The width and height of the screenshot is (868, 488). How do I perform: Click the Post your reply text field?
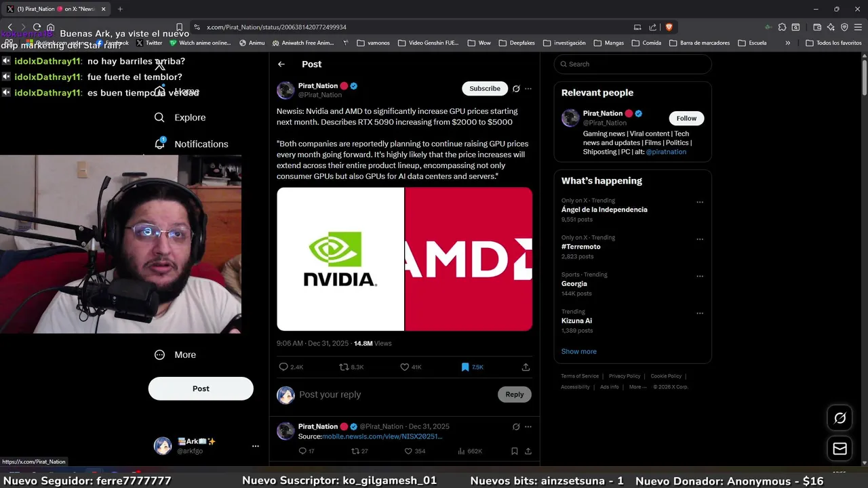coord(397,394)
